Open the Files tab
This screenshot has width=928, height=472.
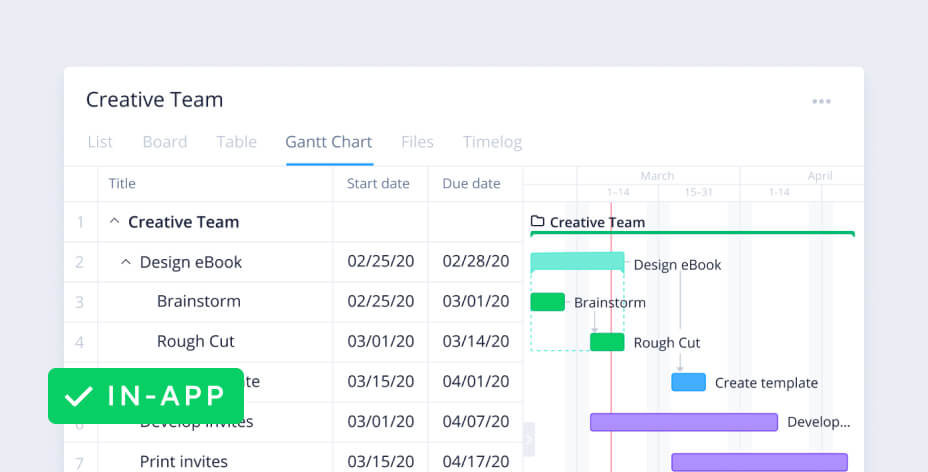(x=417, y=142)
